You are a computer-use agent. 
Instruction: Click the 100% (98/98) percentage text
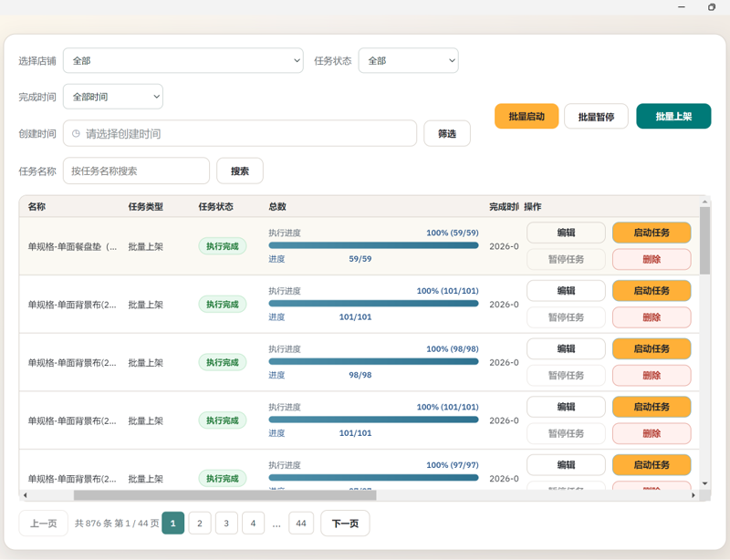[453, 348]
